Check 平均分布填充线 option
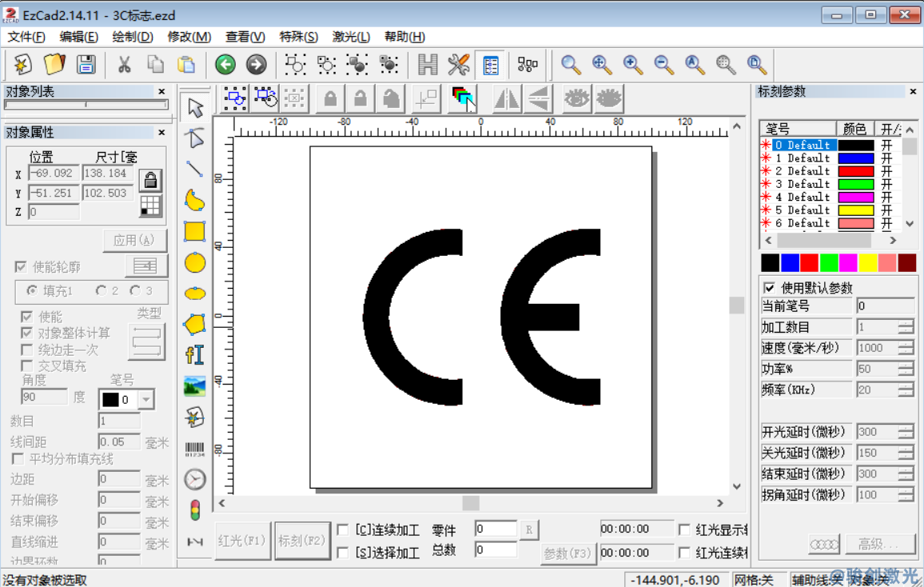Screen dimensions: 924x587 tap(18, 458)
